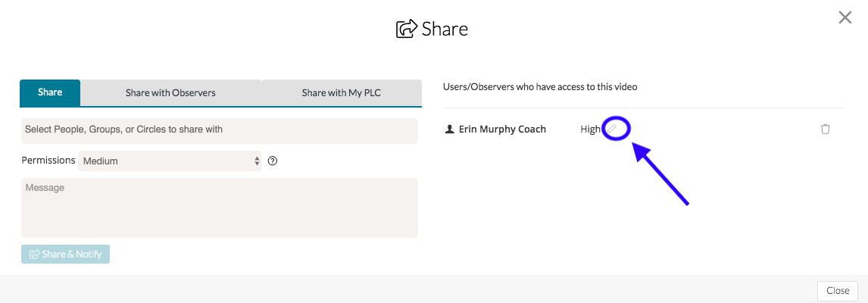868x303 pixels.
Task: Click the Erin Murphy Coach name
Action: point(502,129)
